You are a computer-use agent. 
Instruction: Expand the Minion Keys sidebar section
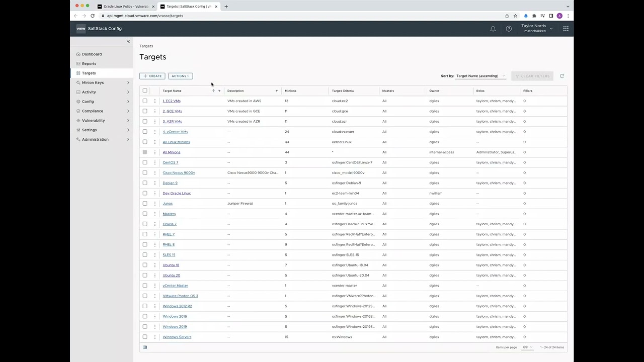pos(128,82)
